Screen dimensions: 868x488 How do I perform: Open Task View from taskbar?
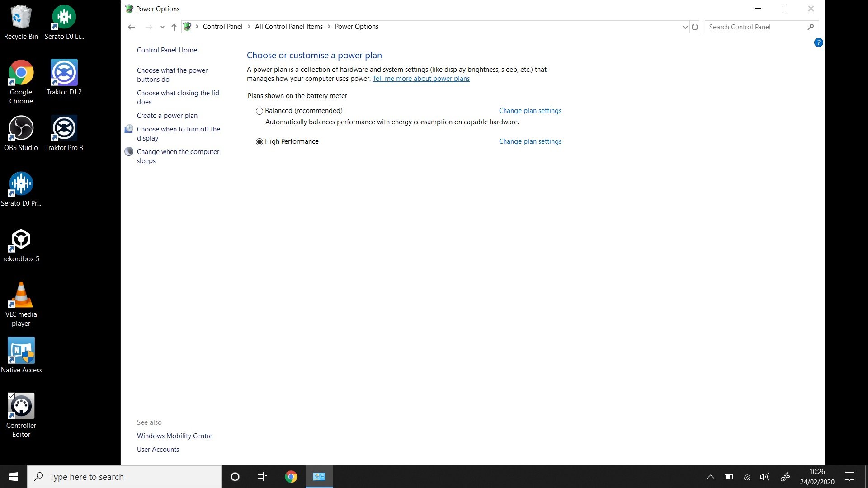[x=262, y=477]
